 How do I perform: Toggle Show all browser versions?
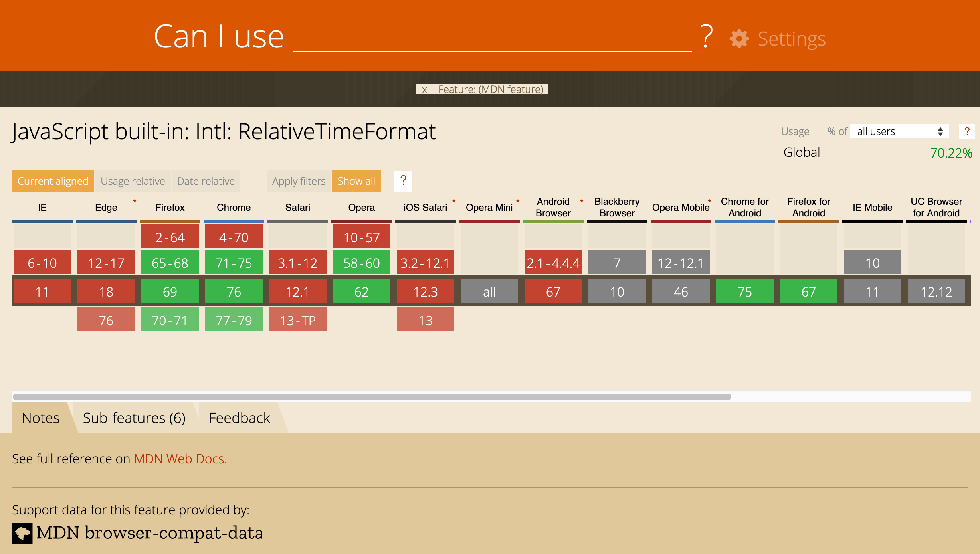coord(356,181)
